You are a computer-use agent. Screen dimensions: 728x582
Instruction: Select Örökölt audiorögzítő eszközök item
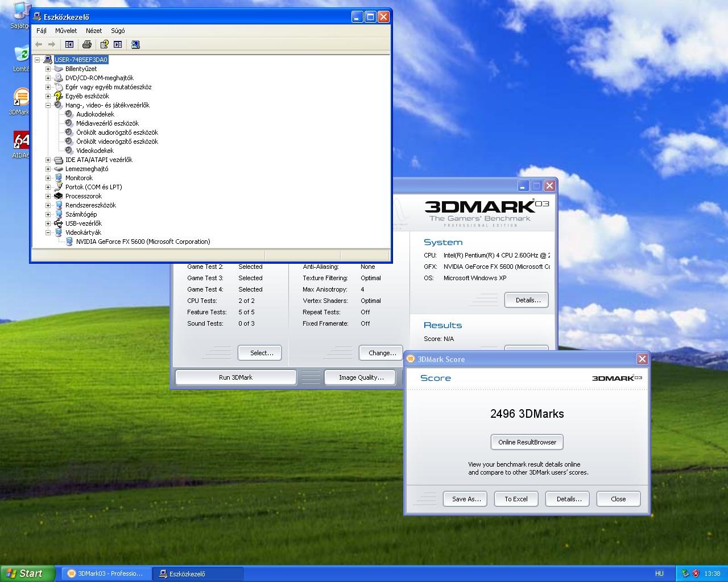(117, 132)
